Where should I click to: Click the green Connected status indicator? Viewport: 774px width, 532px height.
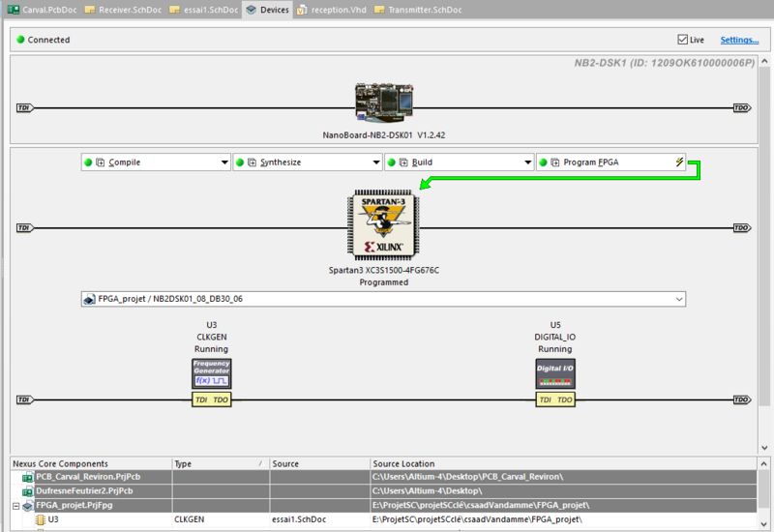click(20, 40)
